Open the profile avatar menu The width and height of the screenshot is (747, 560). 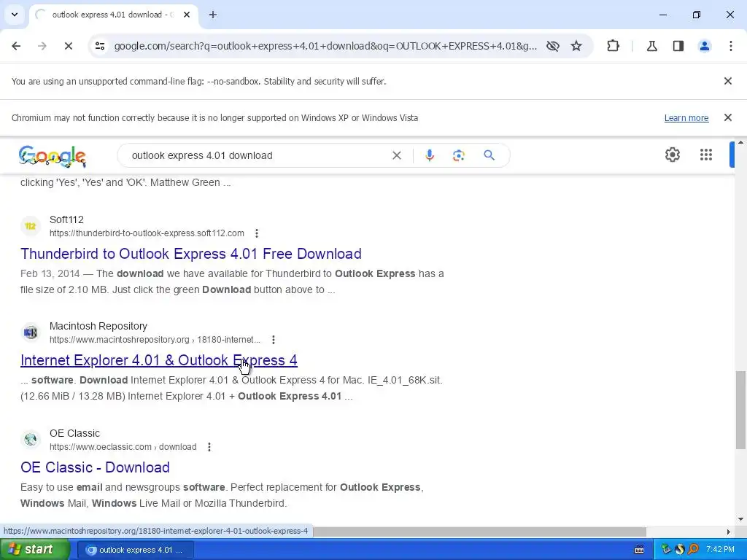pos(705,46)
